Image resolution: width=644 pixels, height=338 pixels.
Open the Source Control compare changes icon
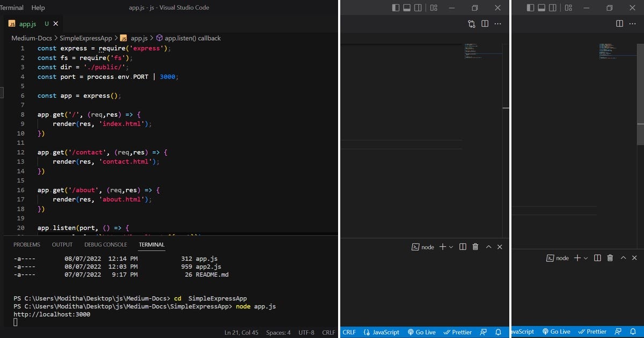click(471, 24)
